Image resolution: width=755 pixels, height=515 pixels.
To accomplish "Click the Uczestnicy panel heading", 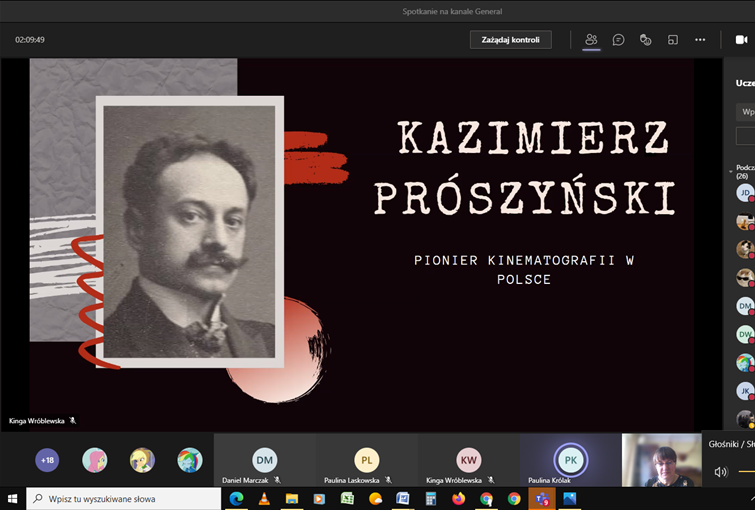I will click(x=745, y=83).
